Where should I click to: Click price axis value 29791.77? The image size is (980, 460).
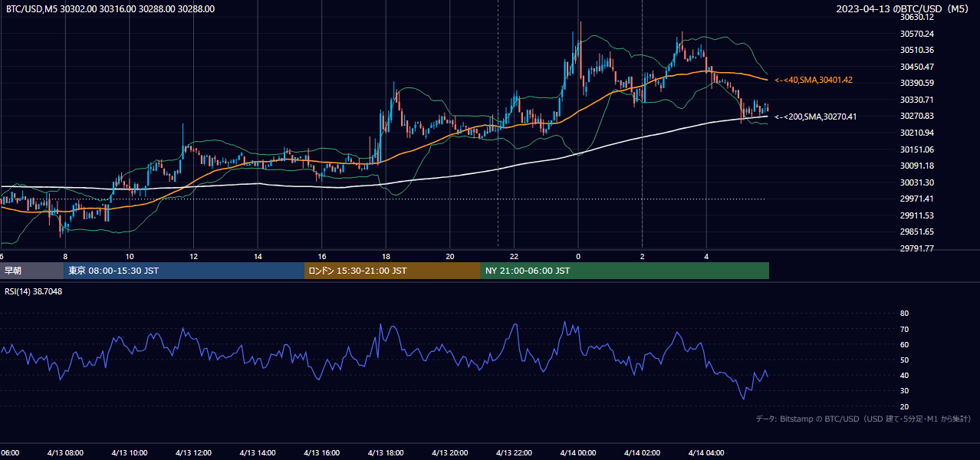(917, 248)
